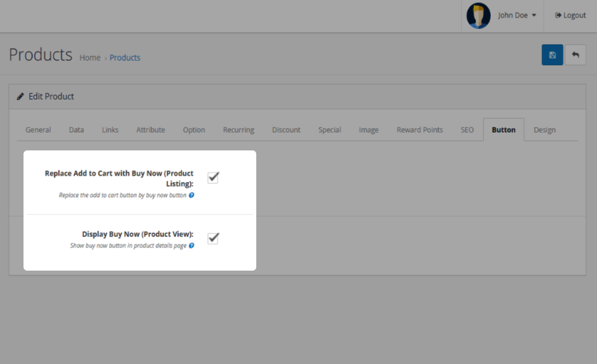Click help icon beside show buy now hint
The image size is (597, 364).
[x=191, y=245]
